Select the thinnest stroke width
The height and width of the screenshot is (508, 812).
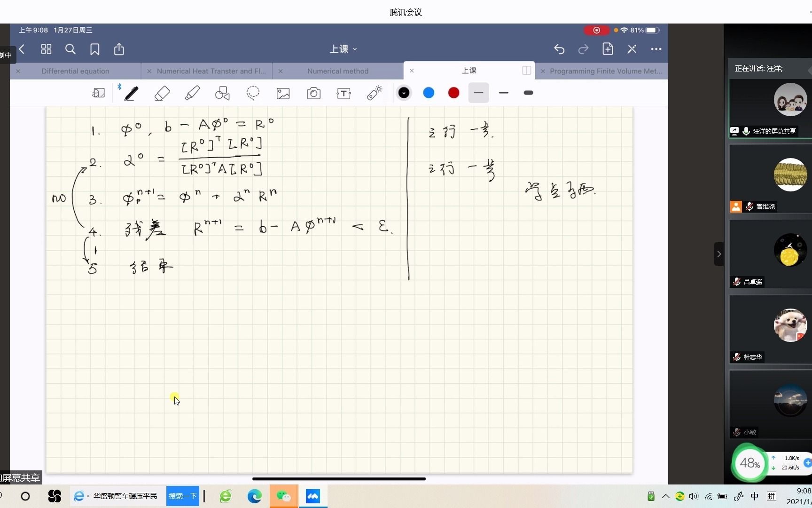click(x=478, y=93)
